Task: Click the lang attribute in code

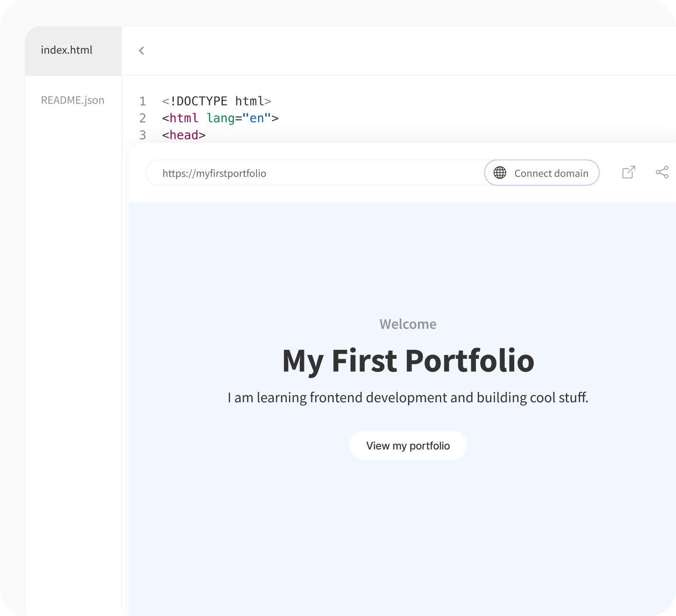Action: (220, 118)
